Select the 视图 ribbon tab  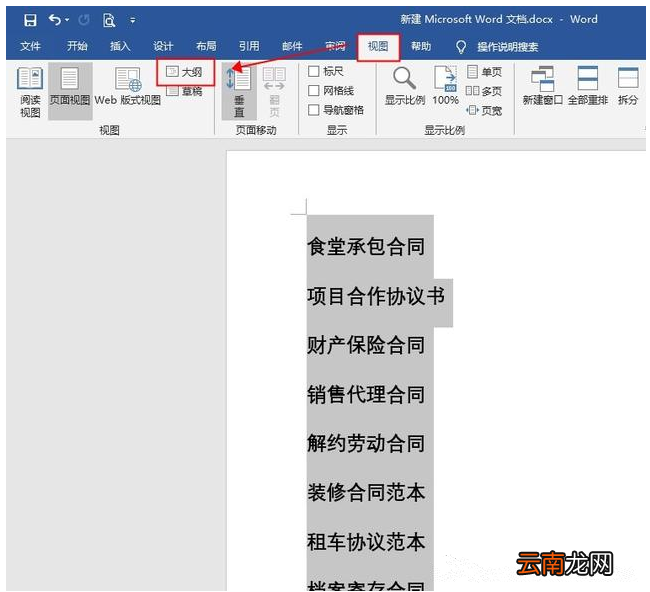378,46
